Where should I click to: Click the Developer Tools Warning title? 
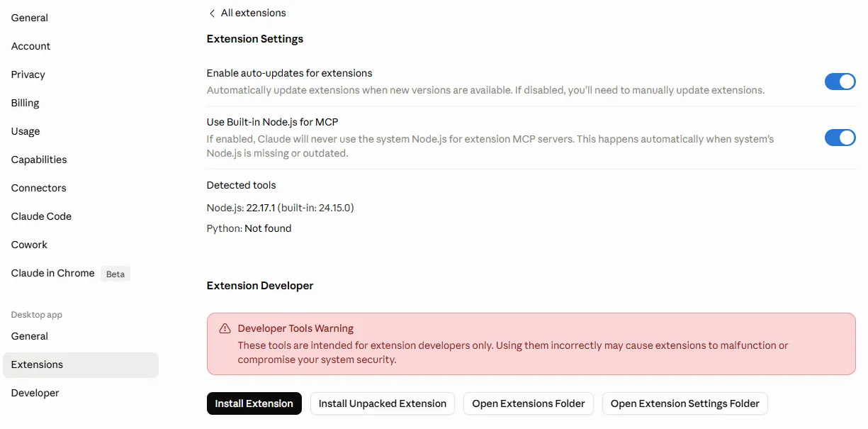[x=296, y=328]
